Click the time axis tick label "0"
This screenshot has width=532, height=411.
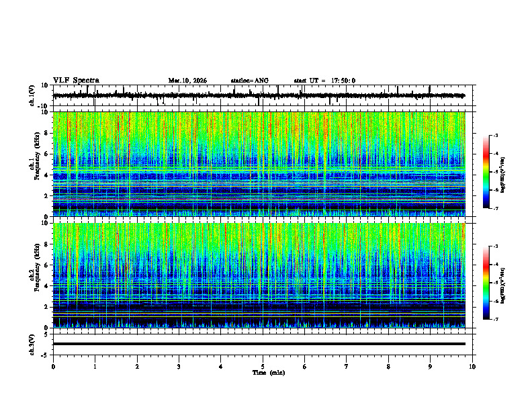[x=53, y=367]
